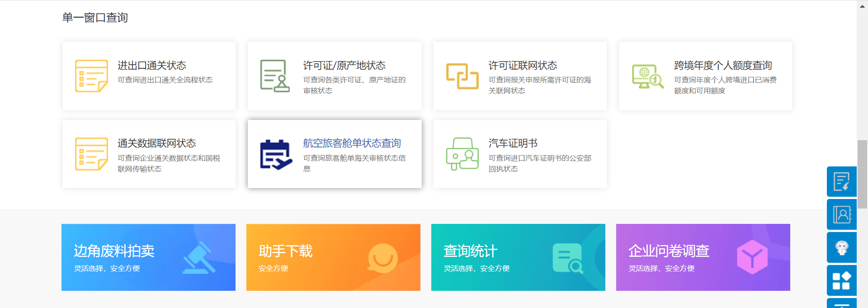Viewport: 868px width, 308px height.
Task: Open 汽车证明书 query link
Action: point(513,143)
